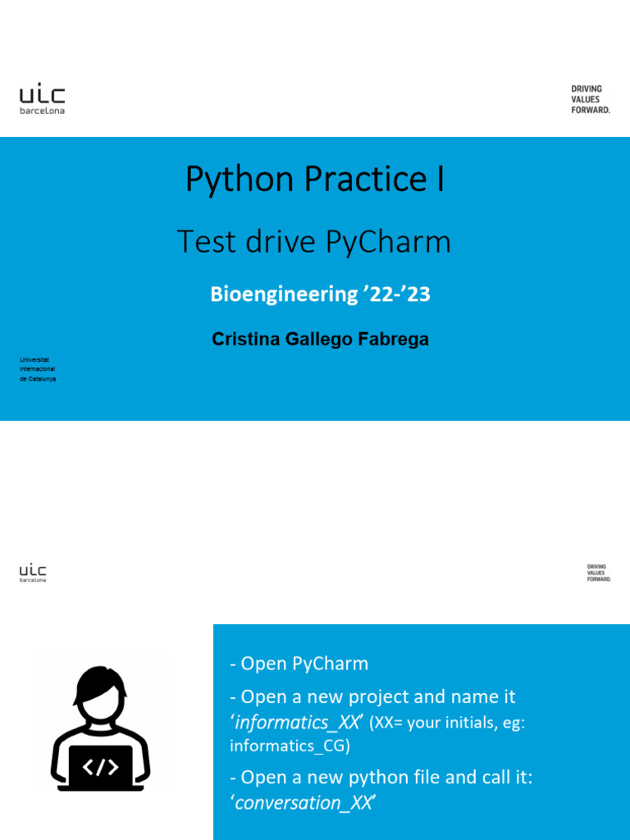Click 'Open a new python file and call it:' line

coord(381,777)
